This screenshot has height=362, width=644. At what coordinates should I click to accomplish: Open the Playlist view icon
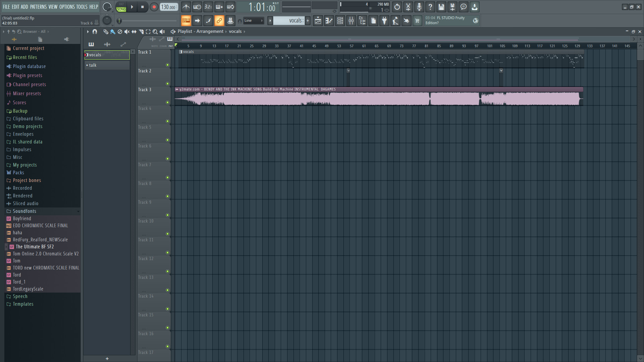tap(318, 21)
